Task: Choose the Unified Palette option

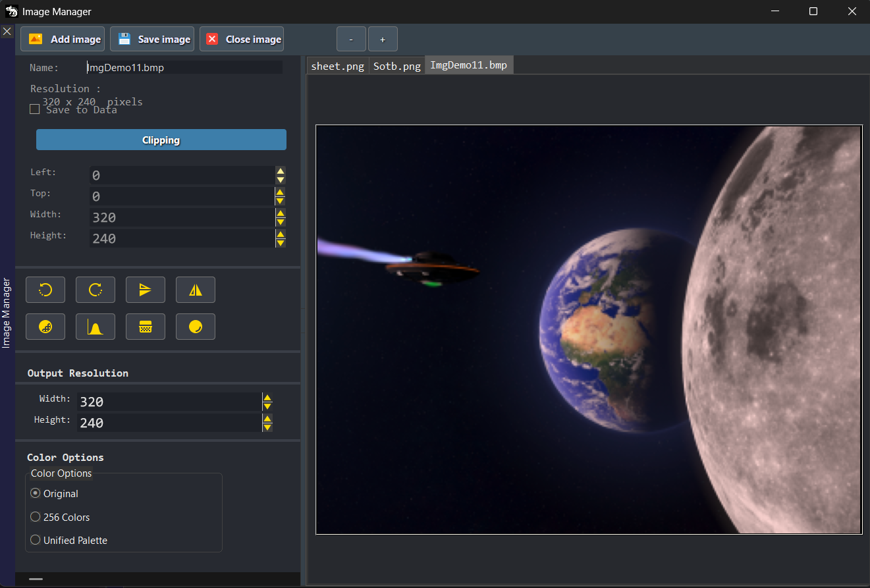Action: (x=35, y=540)
